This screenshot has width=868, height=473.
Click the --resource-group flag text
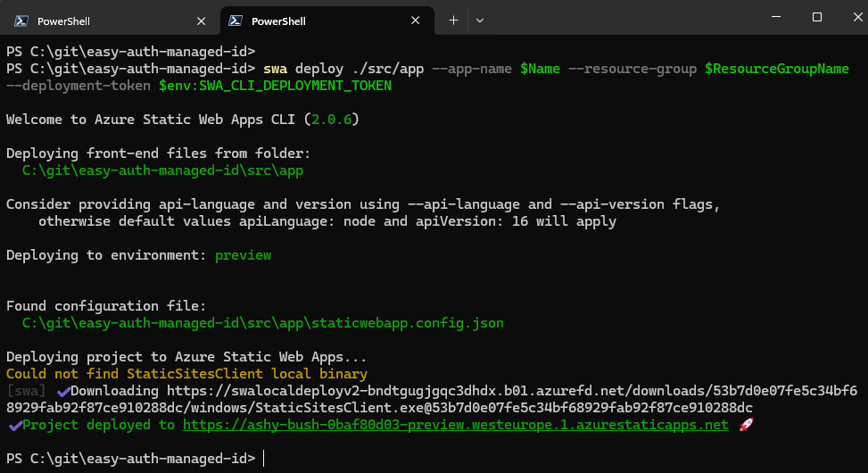tap(632, 69)
